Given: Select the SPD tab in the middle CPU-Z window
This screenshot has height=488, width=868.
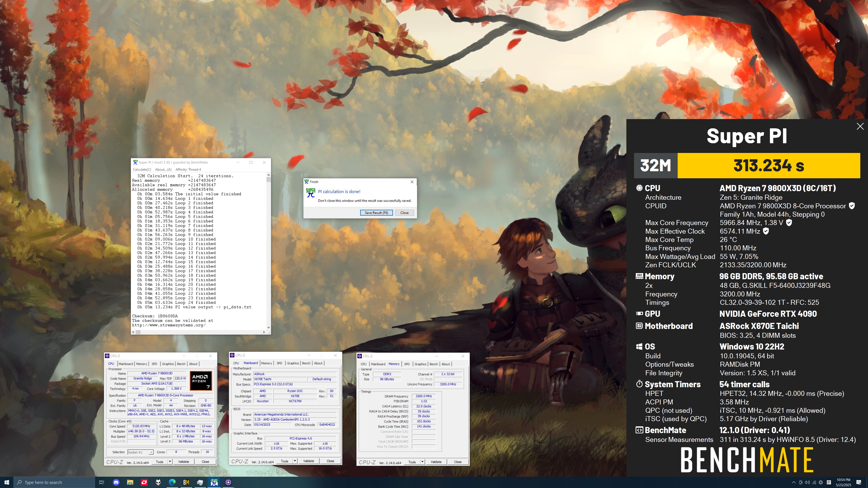Looking at the screenshot, I should tap(279, 363).
